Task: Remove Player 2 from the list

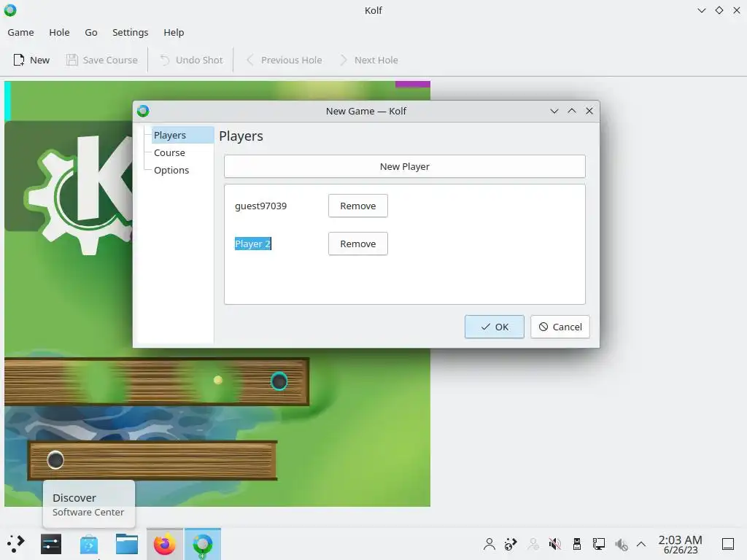Action: click(357, 244)
